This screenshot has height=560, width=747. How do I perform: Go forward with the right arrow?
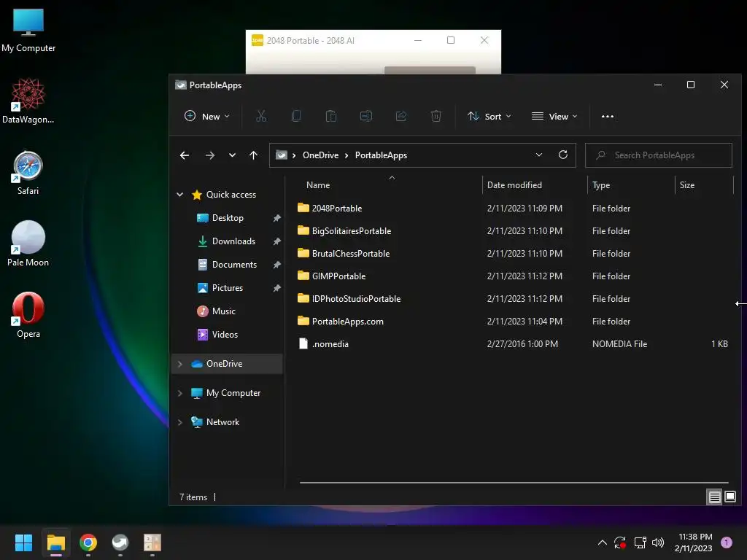click(210, 155)
